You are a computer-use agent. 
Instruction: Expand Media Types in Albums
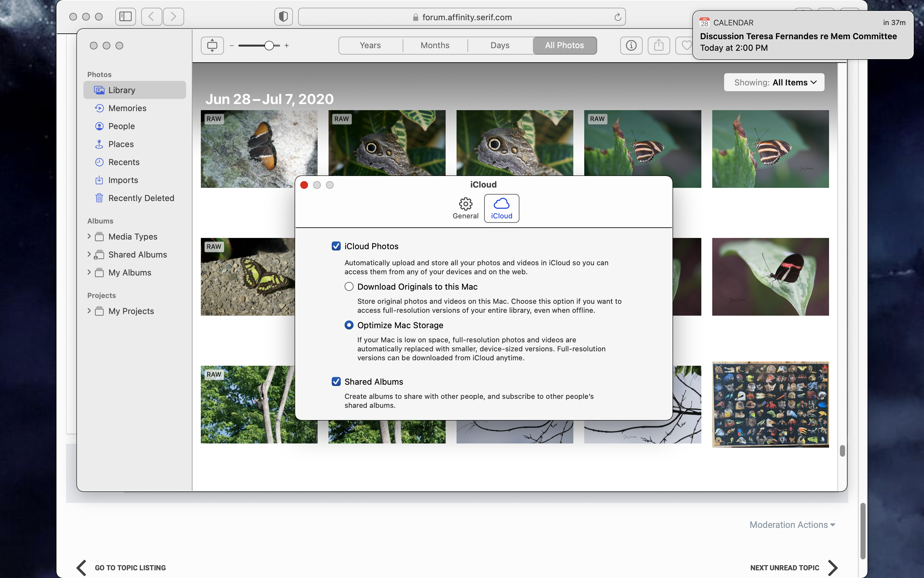click(89, 236)
